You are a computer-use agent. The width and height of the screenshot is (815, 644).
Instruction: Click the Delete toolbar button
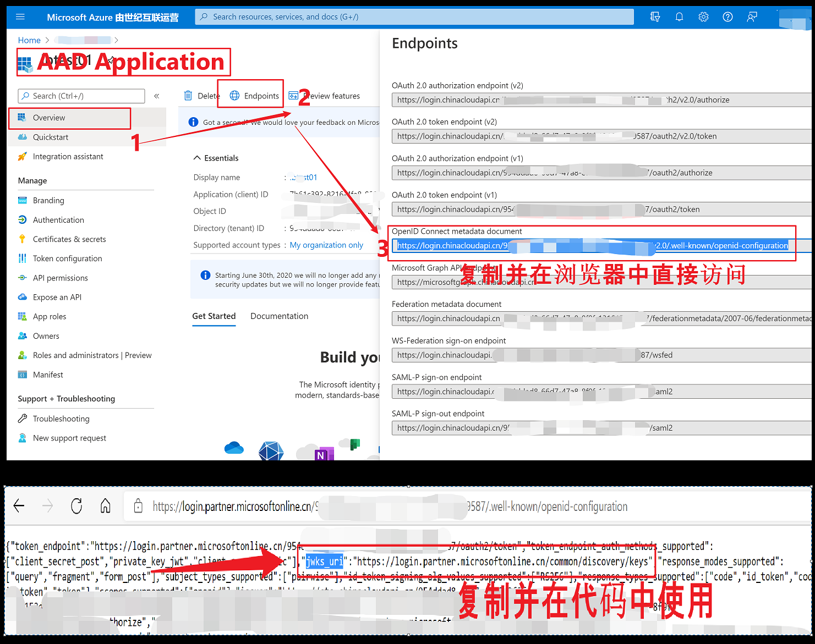click(x=201, y=96)
